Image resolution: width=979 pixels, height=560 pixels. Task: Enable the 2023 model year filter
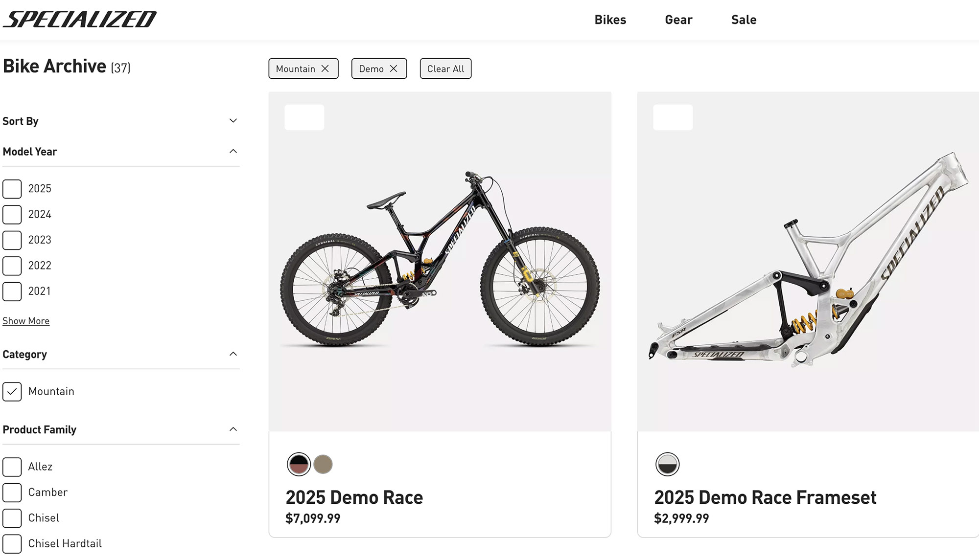click(x=12, y=240)
